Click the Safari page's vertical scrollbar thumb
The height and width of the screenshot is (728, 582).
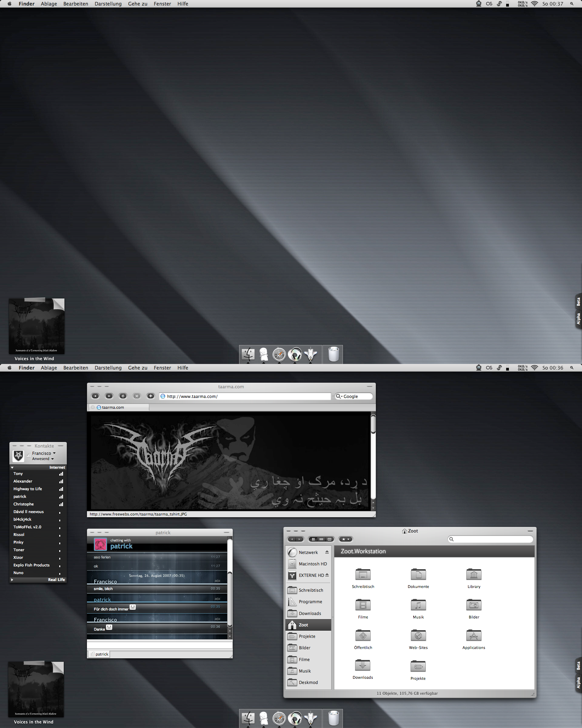click(373, 424)
